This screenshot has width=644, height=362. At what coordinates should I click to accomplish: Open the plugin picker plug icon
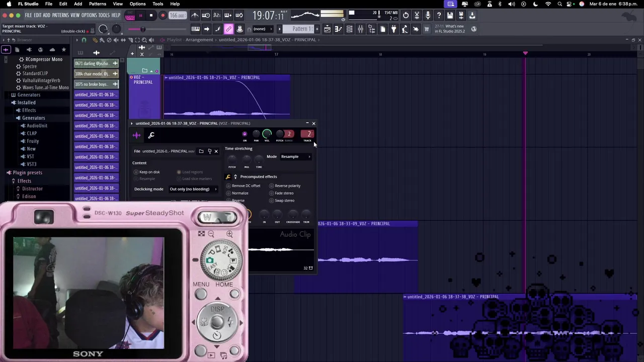click(394, 29)
